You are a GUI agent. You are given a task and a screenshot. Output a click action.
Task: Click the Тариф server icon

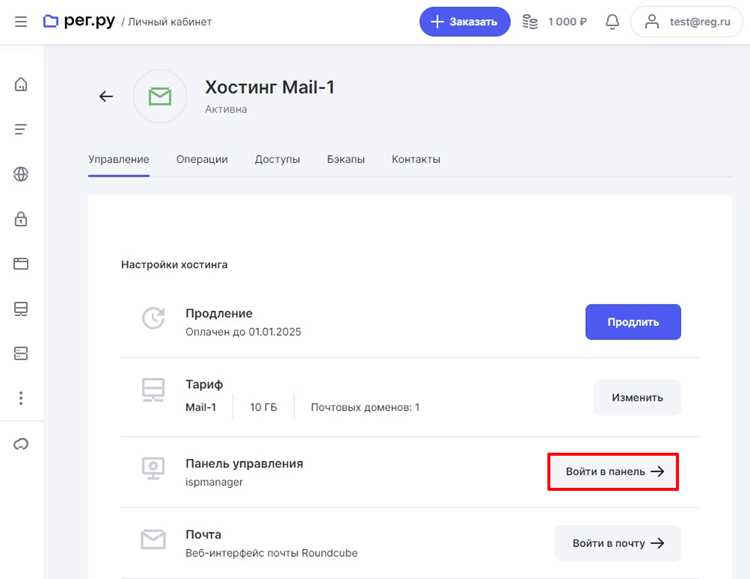154,390
